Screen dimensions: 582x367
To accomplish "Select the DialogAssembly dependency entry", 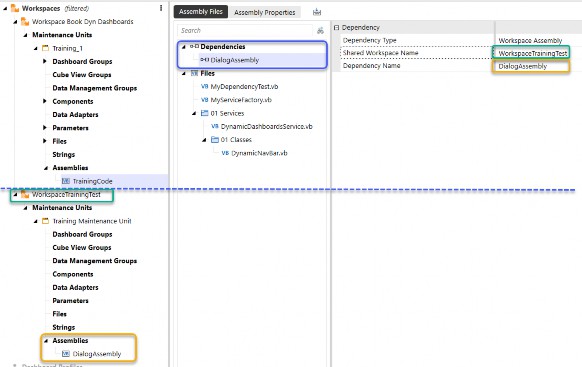I will [235, 60].
